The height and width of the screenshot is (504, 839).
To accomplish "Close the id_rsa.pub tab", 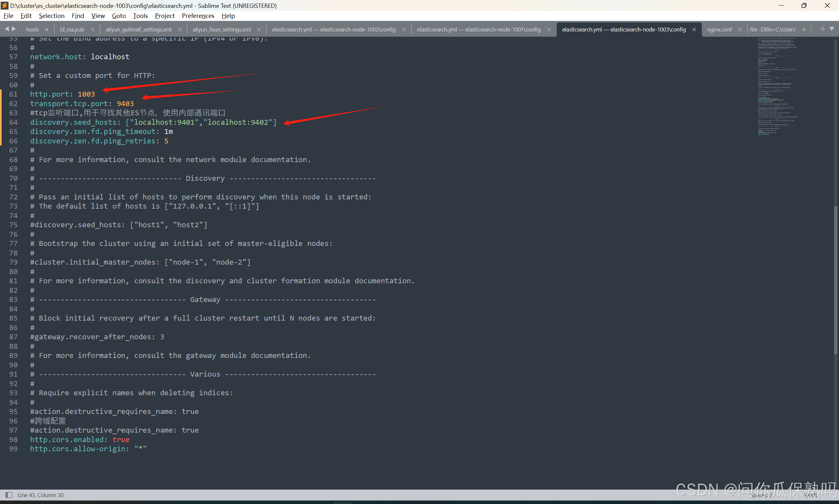I will pyautogui.click(x=92, y=29).
